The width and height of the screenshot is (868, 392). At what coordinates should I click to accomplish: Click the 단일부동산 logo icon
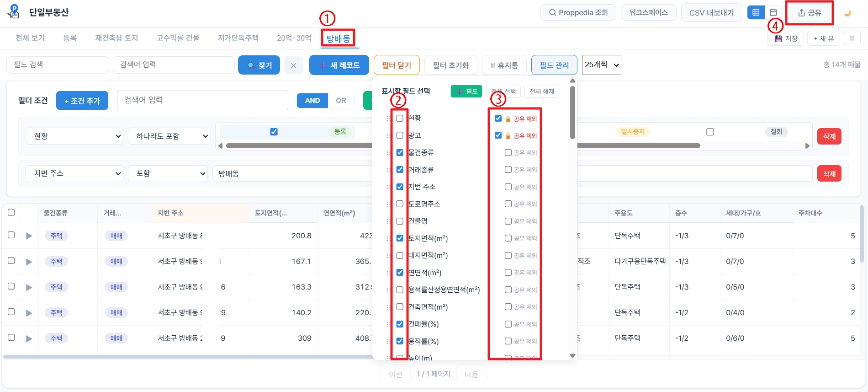coord(14,11)
